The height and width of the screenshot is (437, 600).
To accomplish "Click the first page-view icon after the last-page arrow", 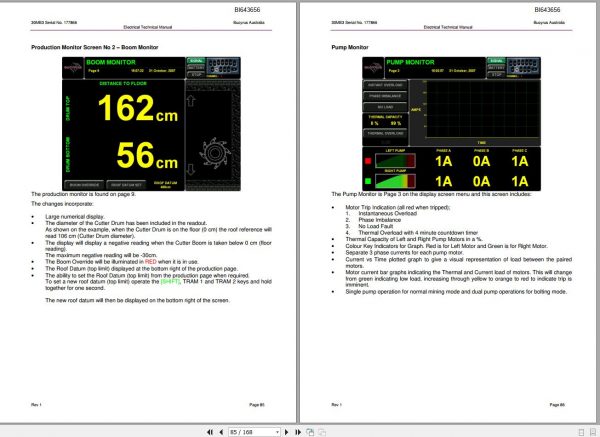I will (x=310, y=432).
